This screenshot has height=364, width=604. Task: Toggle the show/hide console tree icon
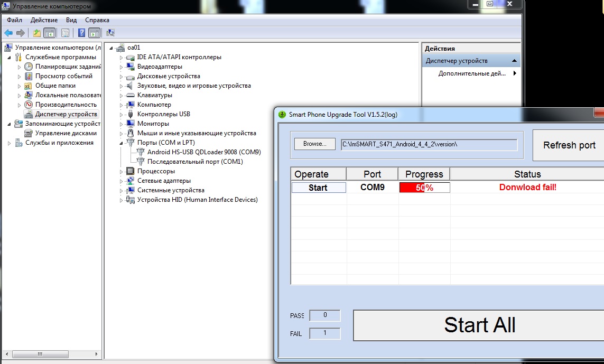[x=49, y=33]
